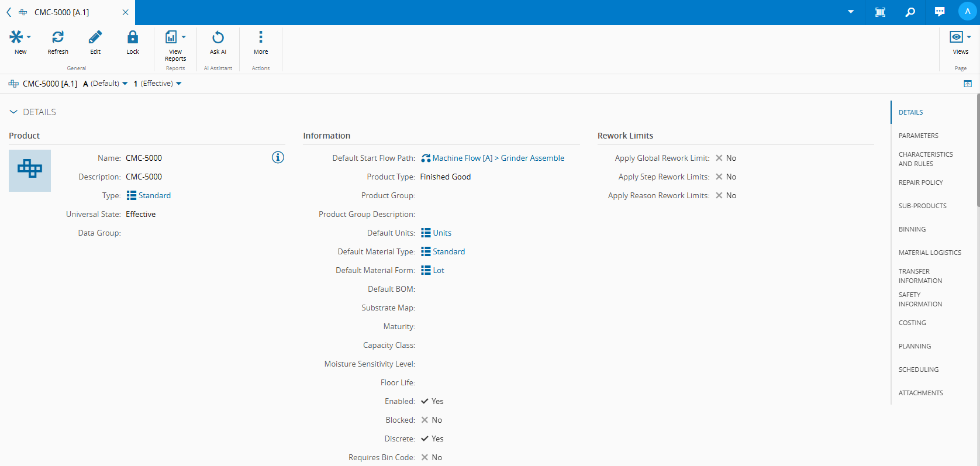The image size is (980, 466).
Task: Open the Grinder Assemble step link
Action: (533, 158)
